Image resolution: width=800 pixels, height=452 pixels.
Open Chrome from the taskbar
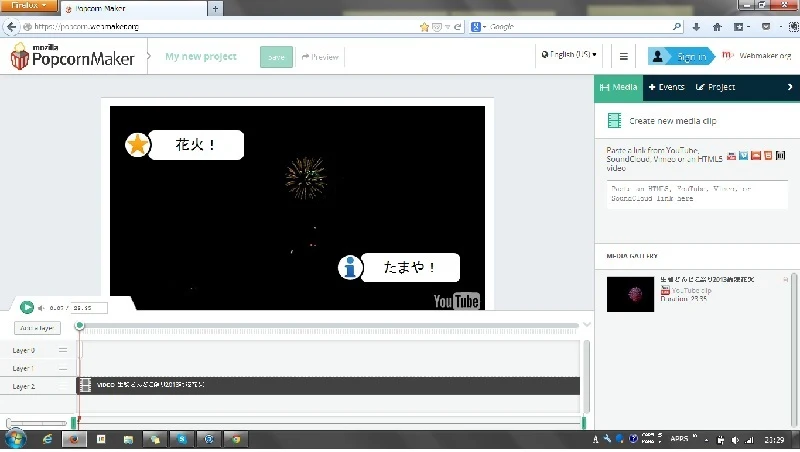[236, 439]
